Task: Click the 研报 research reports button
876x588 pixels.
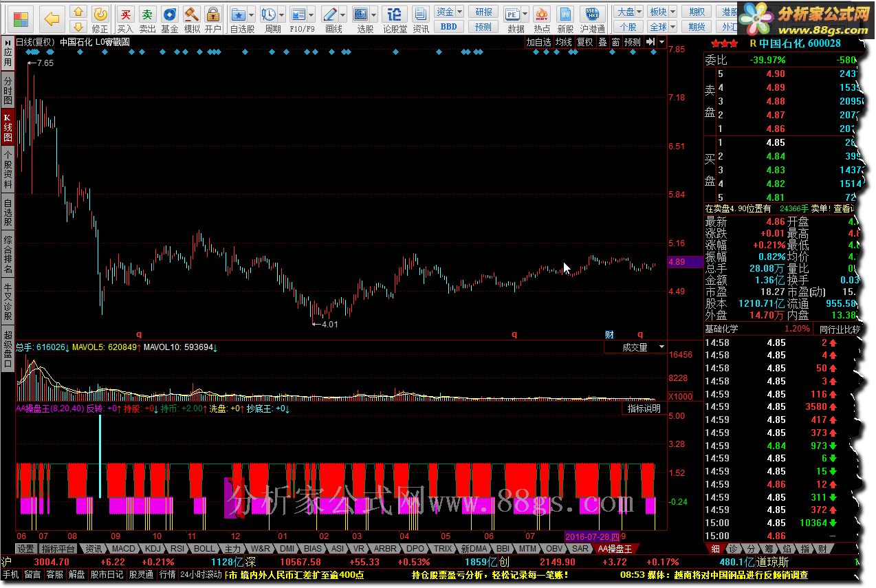Action: (483, 12)
